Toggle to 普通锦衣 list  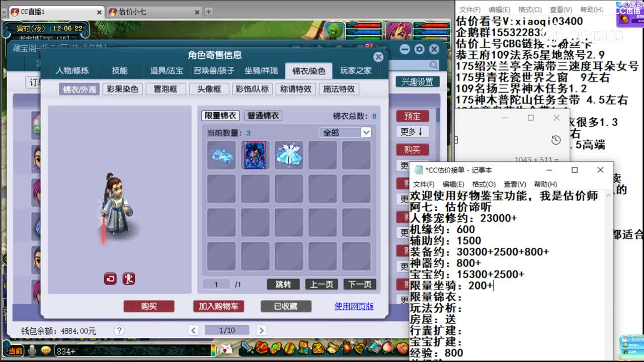(x=263, y=116)
